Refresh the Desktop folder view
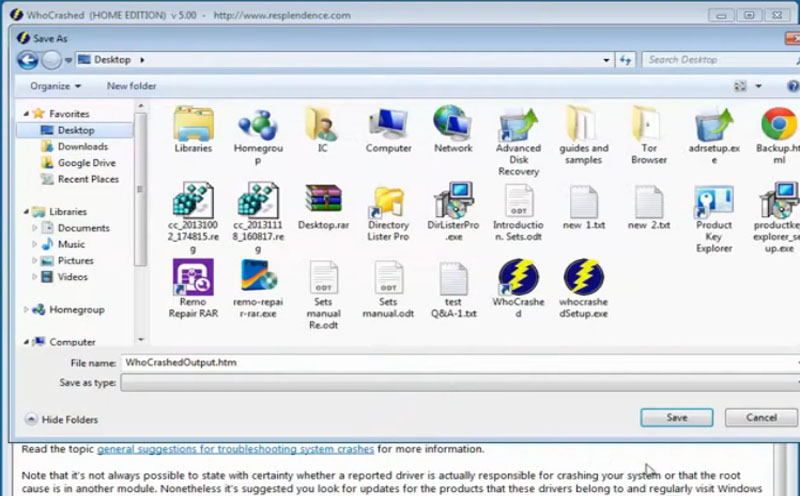This screenshot has width=800, height=500. (x=626, y=60)
